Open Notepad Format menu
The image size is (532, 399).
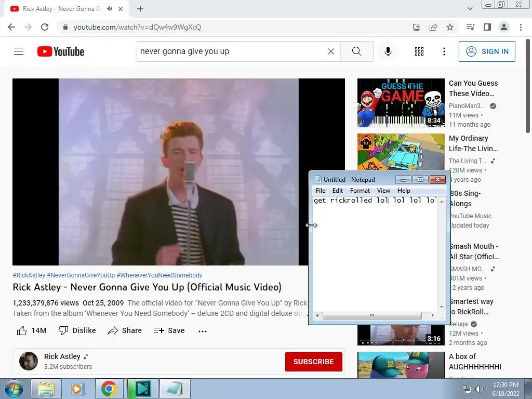[x=360, y=190]
